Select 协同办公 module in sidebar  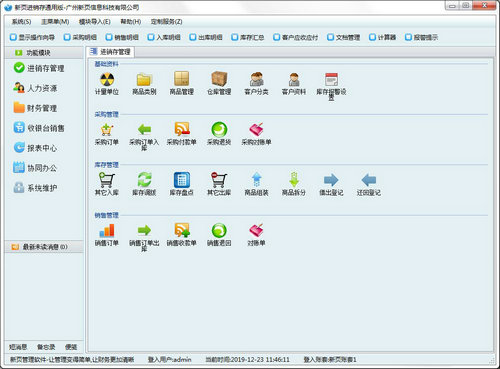coord(35,168)
